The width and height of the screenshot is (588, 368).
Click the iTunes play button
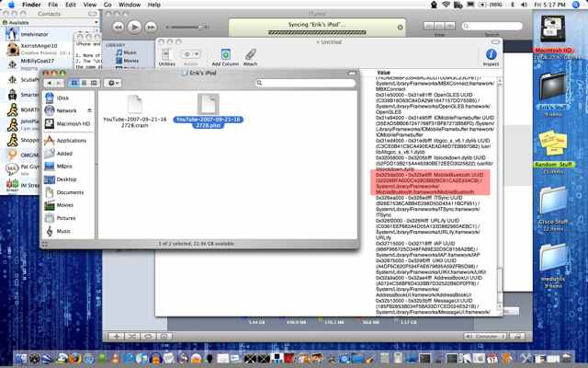coord(134,27)
